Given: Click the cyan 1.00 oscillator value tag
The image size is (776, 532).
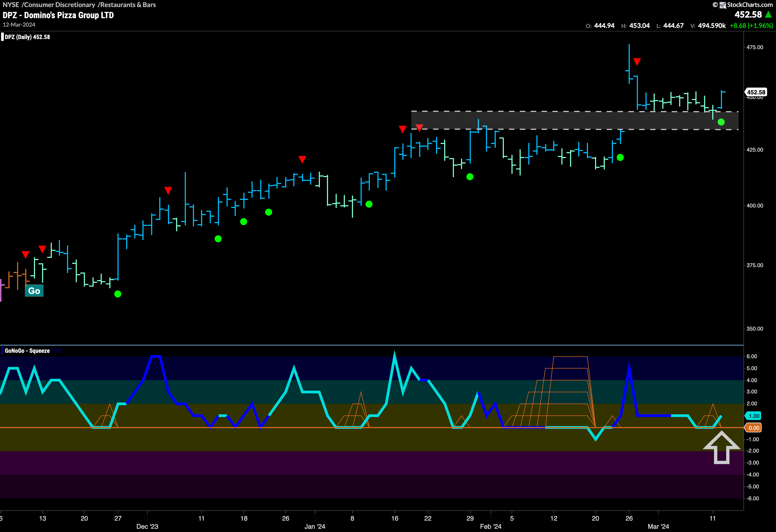Looking at the screenshot, I should [754, 416].
